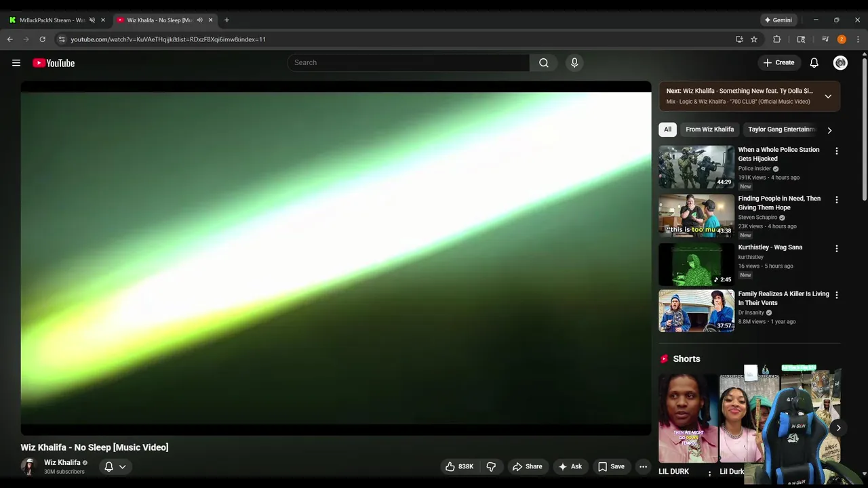Select the From Wiz Khalifa chip
The image size is (868, 488).
pyautogui.click(x=709, y=129)
